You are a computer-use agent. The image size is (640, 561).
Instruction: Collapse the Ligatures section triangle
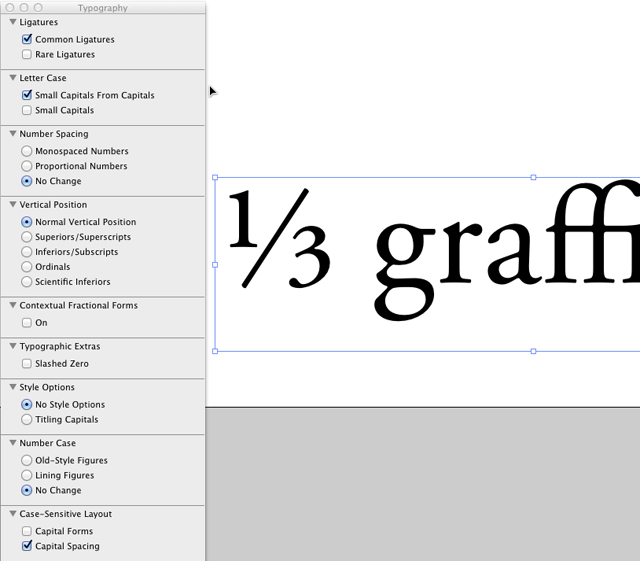(x=13, y=22)
